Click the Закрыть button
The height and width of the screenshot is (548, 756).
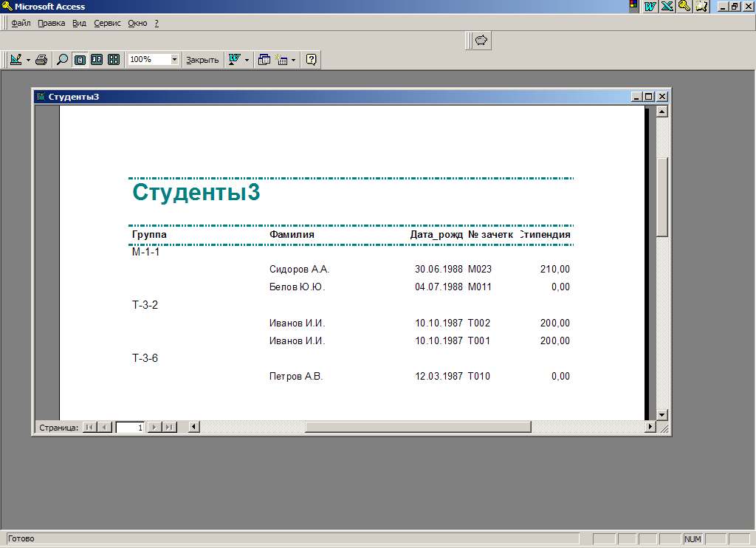coord(202,60)
